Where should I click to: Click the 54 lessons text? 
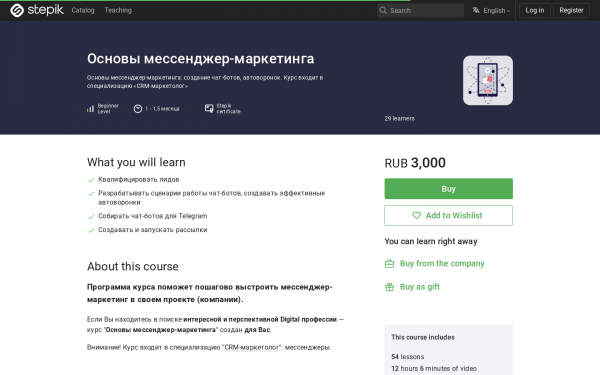(408, 357)
